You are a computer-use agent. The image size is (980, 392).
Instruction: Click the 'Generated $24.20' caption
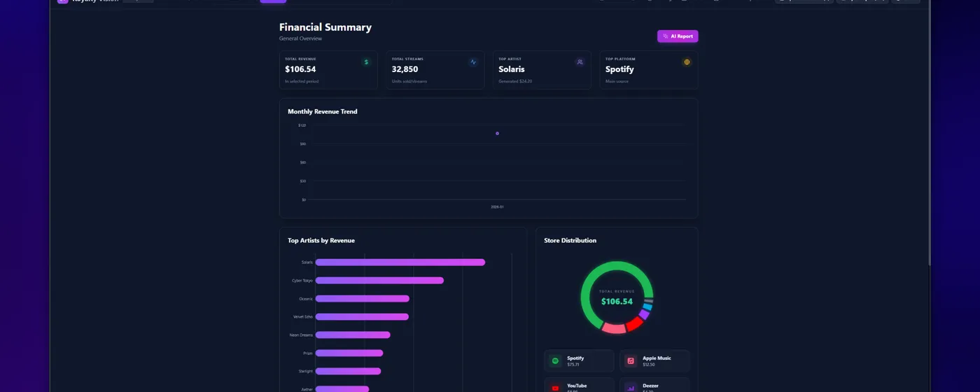pos(515,81)
